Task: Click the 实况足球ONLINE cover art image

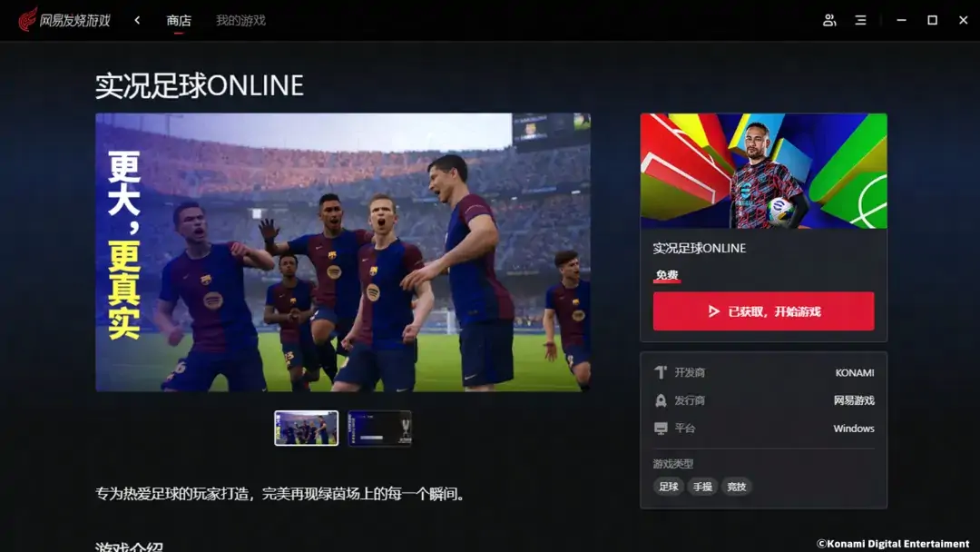Action: [x=763, y=171]
